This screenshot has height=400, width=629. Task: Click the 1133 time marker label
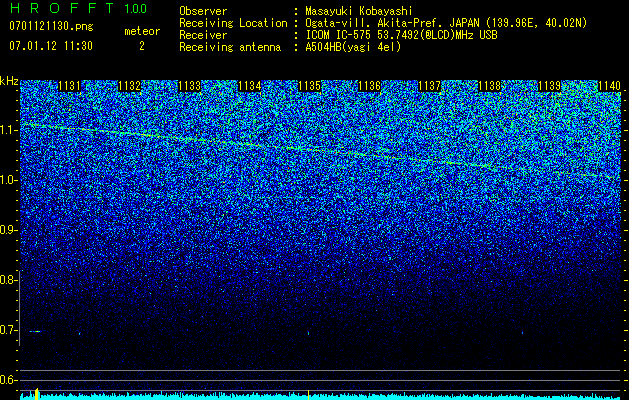[189, 86]
